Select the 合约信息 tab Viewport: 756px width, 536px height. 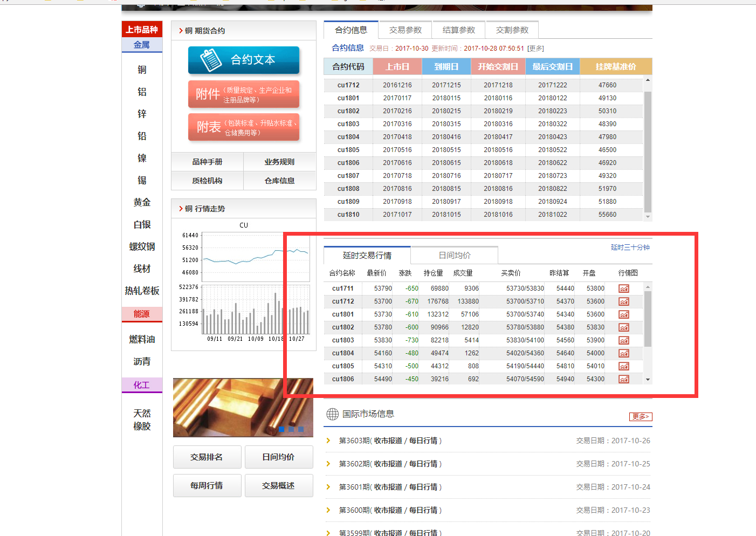(x=351, y=30)
